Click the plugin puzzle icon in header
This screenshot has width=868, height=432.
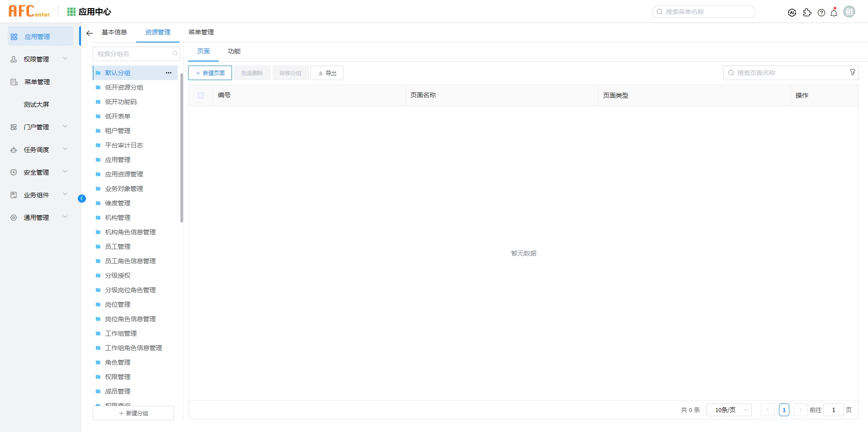click(807, 13)
